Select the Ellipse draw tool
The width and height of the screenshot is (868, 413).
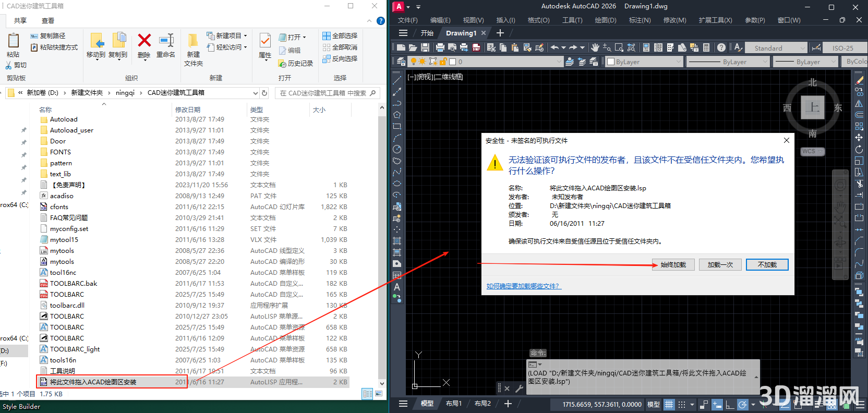click(x=397, y=184)
